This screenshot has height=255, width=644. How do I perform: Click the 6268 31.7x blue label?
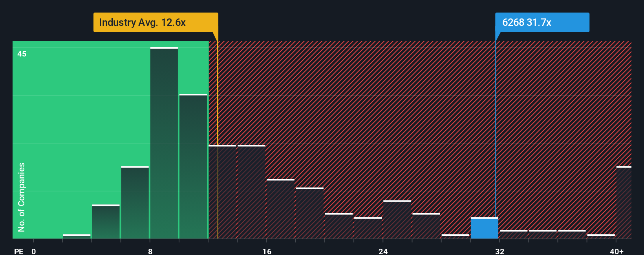(542, 22)
